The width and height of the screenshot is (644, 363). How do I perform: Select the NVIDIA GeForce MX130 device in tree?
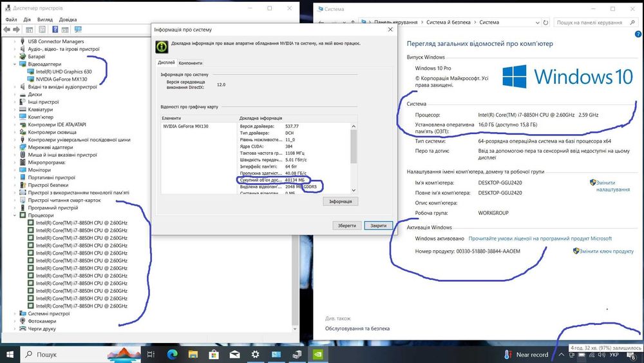(61, 79)
